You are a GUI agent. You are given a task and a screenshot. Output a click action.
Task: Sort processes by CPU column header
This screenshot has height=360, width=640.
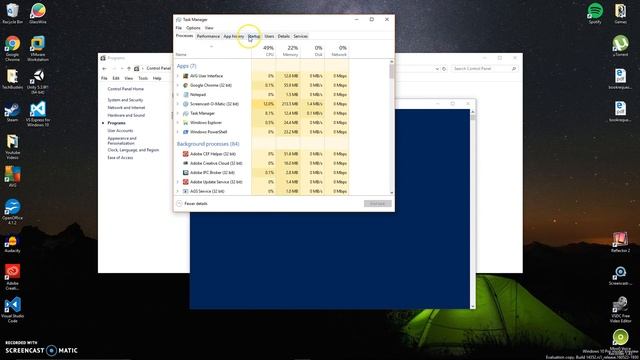tap(264, 51)
